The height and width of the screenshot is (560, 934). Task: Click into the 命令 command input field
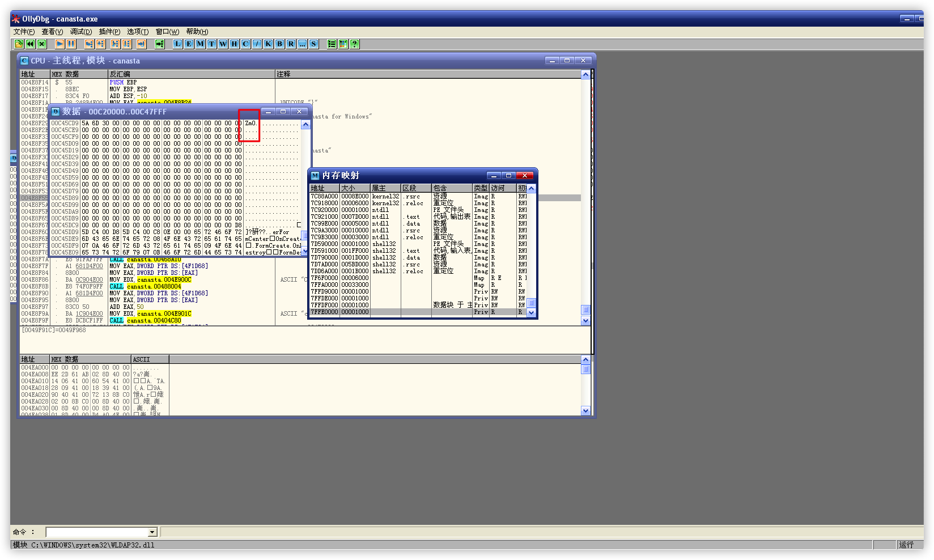pyautogui.click(x=96, y=532)
